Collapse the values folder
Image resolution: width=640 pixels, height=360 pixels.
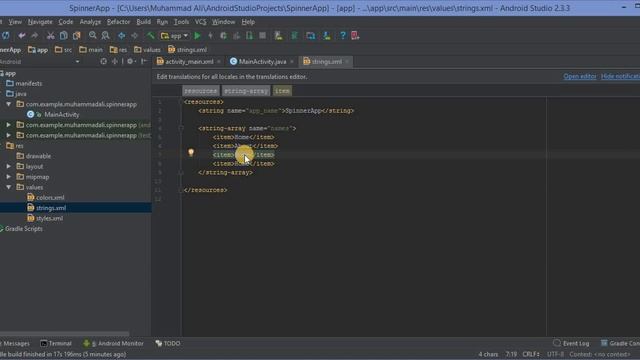(x=9, y=187)
